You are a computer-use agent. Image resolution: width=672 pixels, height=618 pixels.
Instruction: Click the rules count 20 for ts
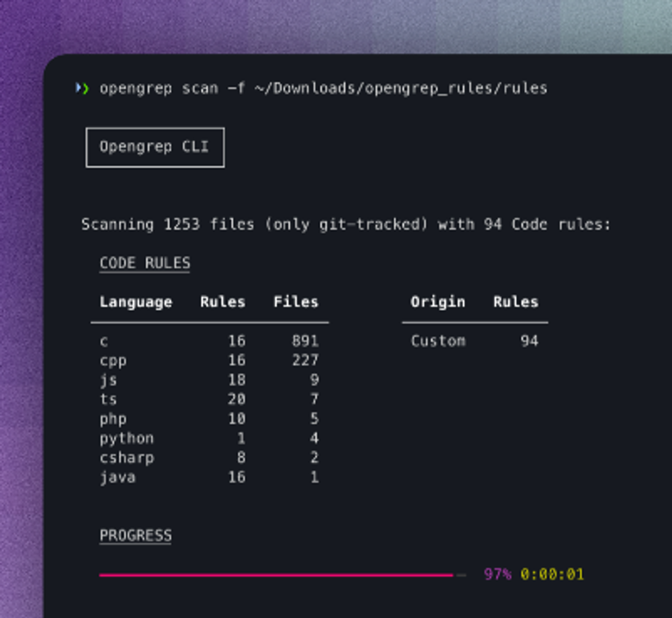(237, 399)
